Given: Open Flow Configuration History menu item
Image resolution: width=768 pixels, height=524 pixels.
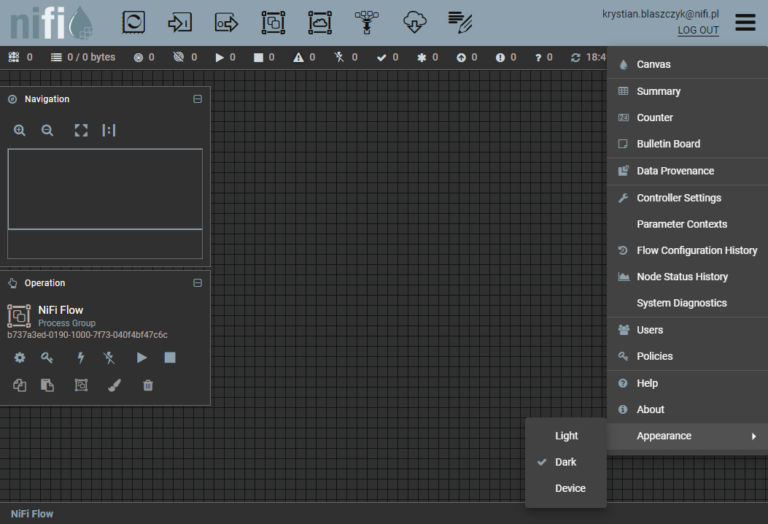Looking at the screenshot, I should 687,251.
